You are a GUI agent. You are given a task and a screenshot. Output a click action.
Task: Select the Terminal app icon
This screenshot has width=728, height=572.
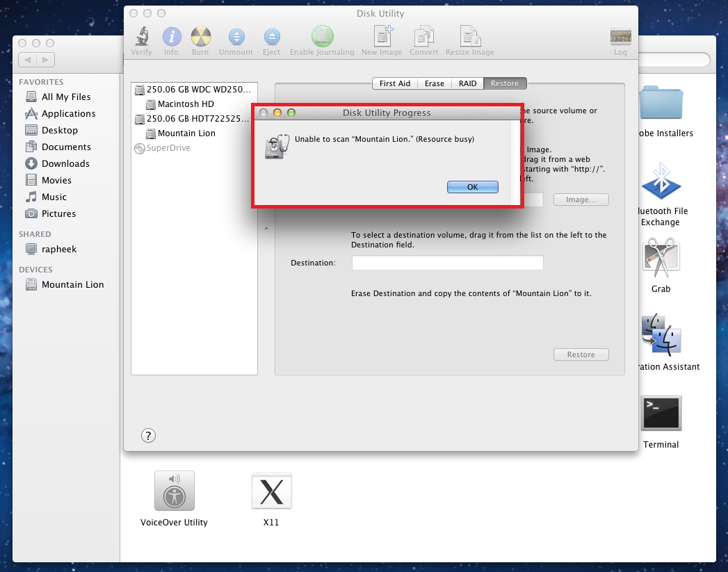(661, 413)
